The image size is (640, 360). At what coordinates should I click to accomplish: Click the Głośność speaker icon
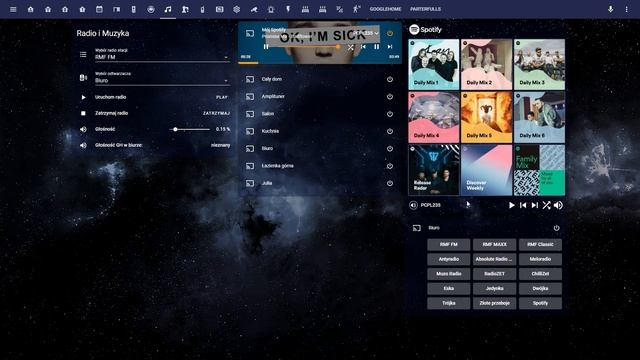[83, 129]
